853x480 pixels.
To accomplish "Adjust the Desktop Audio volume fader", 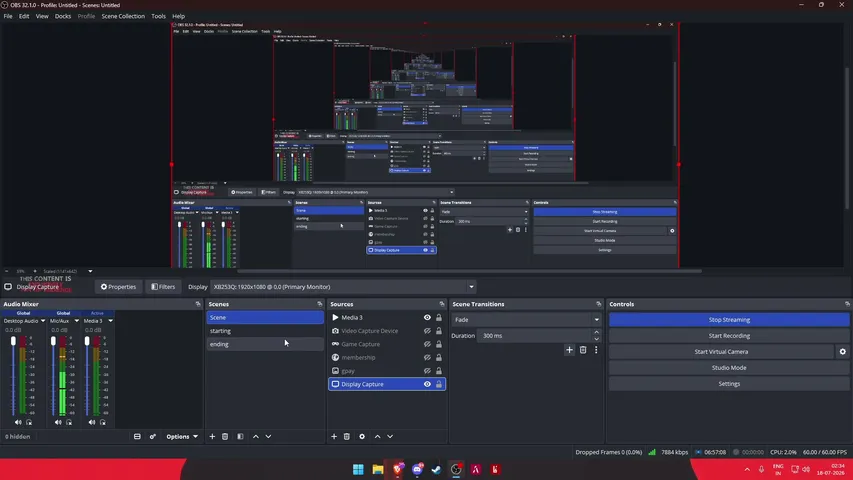I will click(x=14, y=341).
